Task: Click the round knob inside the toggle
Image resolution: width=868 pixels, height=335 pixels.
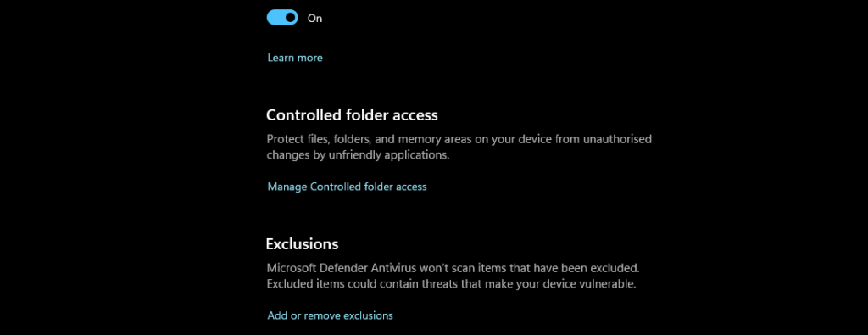Action: tap(290, 18)
